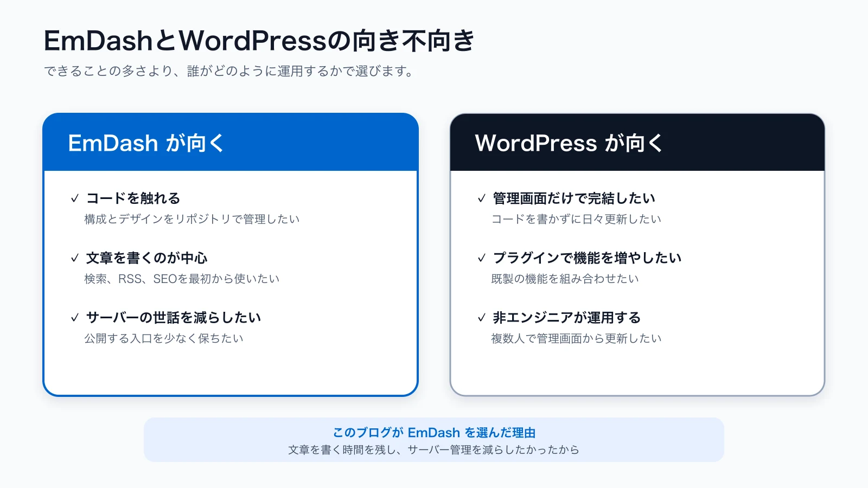
Task: Click the heading サーバーの世話を減らしたい
Action: click(174, 318)
